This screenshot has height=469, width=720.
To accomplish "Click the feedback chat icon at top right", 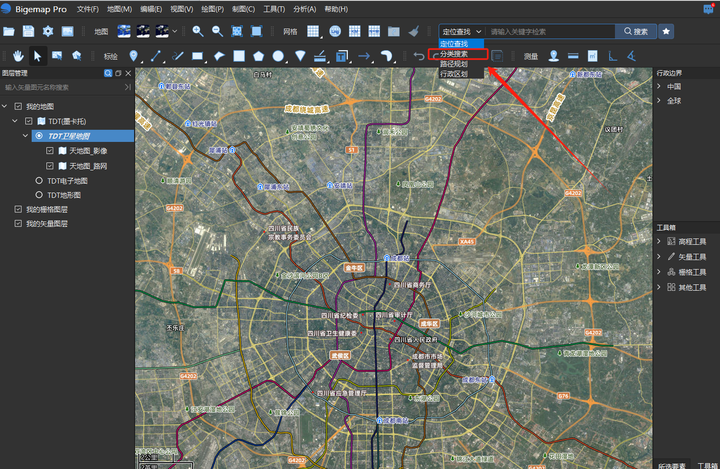I will pyautogui.click(x=709, y=9).
